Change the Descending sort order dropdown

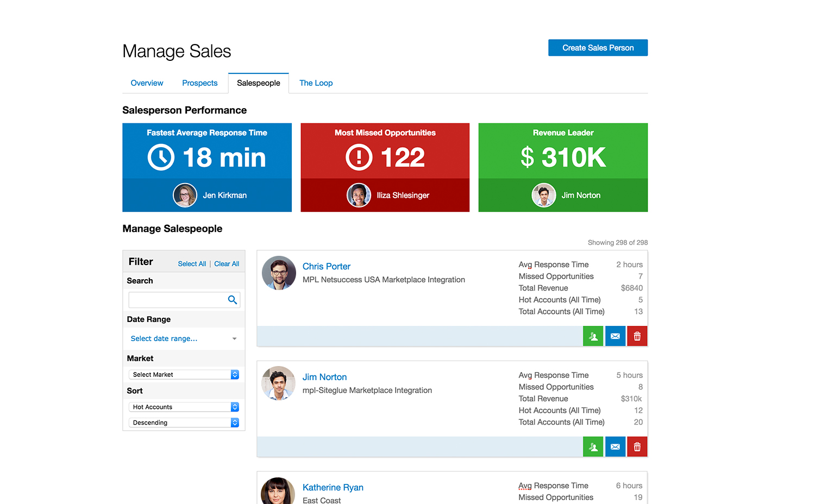[x=184, y=423]
